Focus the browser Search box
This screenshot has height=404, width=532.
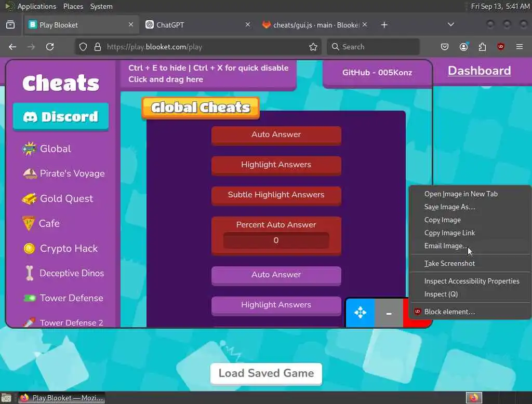373,47
